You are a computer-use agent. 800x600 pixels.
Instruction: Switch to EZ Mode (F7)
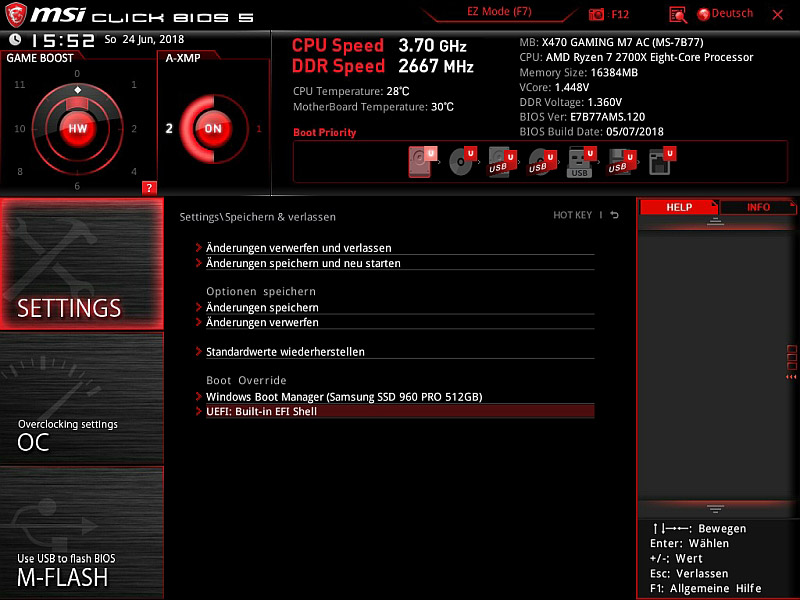tap(499, 12)
